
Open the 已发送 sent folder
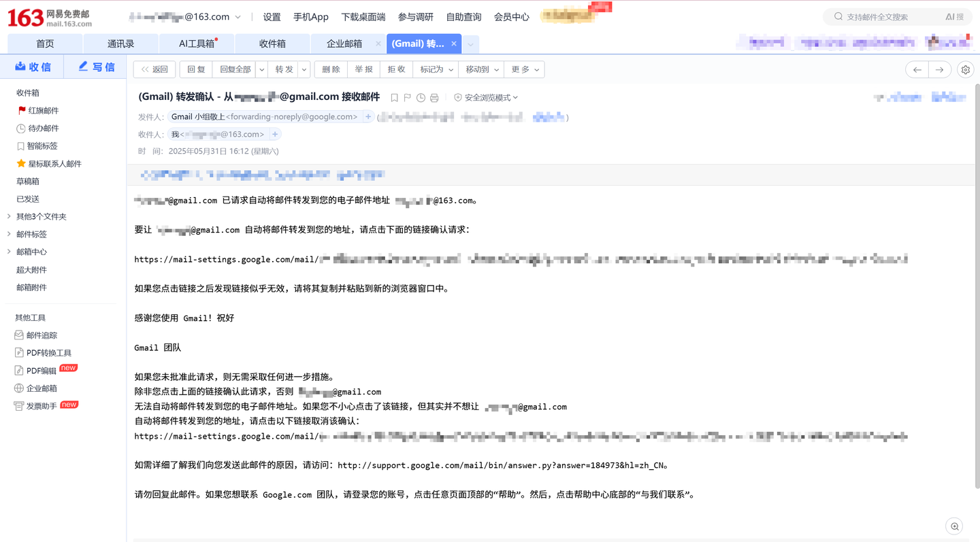28,199
